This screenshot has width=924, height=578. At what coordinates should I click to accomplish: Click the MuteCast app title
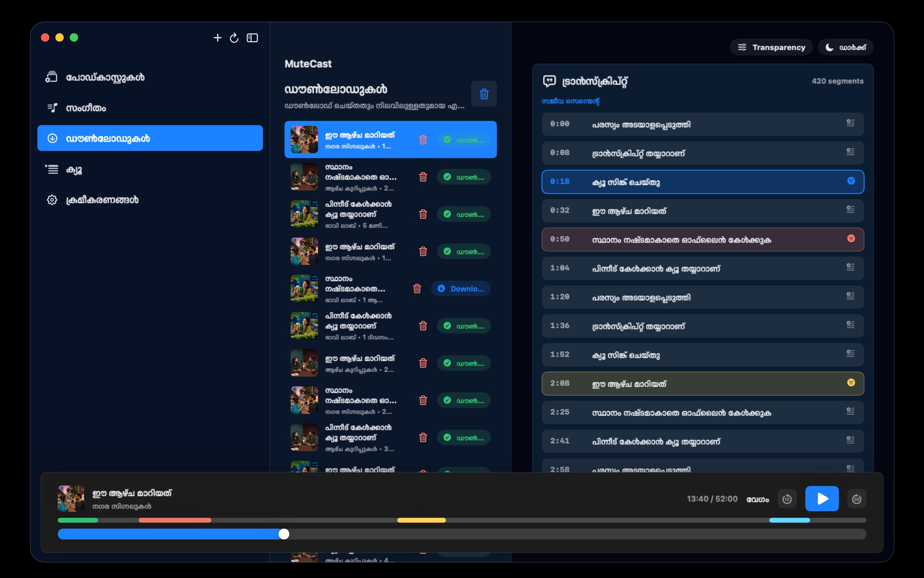pos(308,64)
